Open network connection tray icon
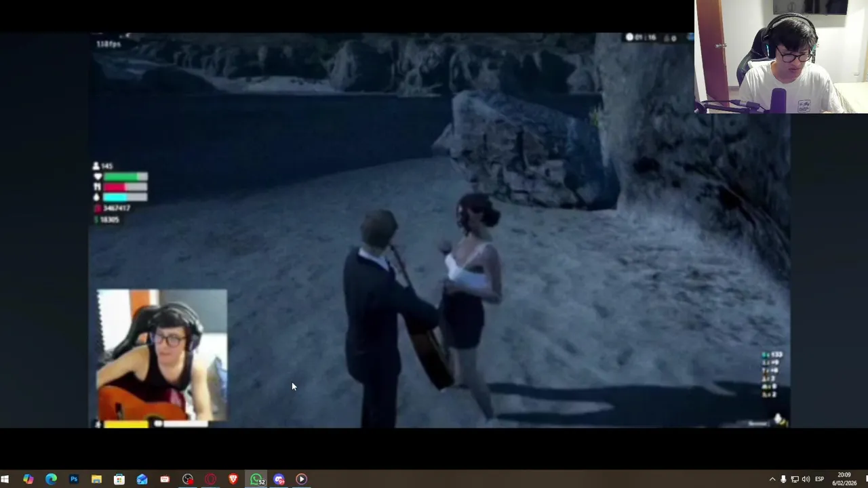This screenshot has height=488, width=868. [x=795, y=479]
